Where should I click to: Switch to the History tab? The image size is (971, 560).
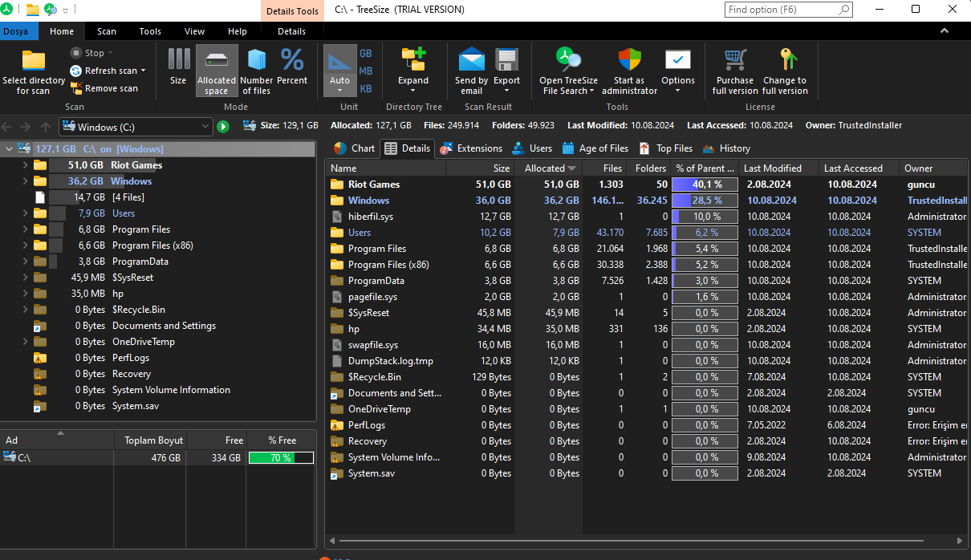[726, 148]
